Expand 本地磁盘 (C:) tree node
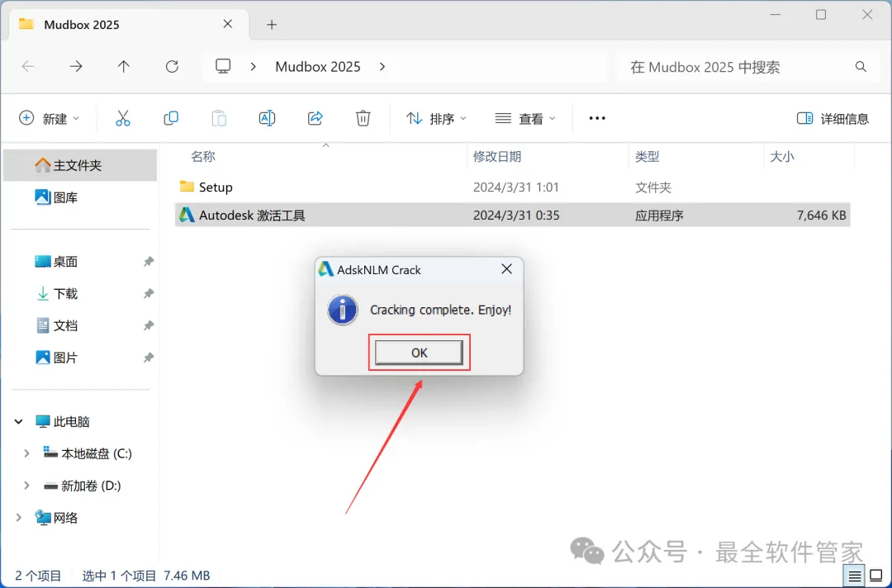 [26, 453]
